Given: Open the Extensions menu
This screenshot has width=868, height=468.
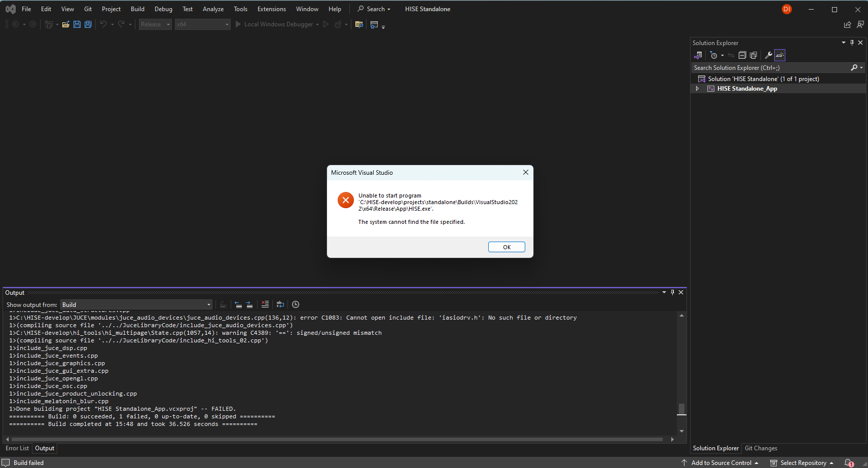Looking at the screenshot, I should (272, 9).
